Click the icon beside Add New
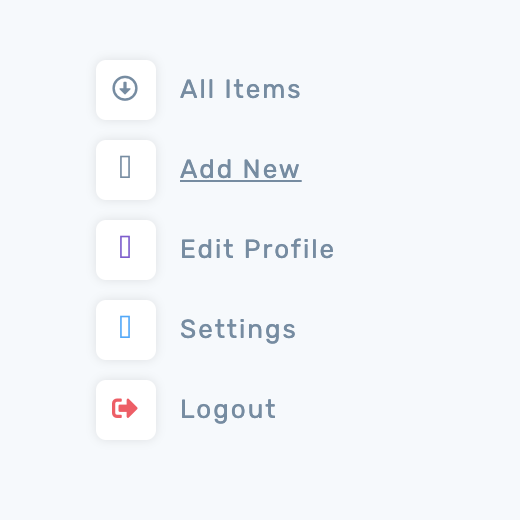Image resolution: width=520 pixels, height=520 pixels. [x=125, y=167]
